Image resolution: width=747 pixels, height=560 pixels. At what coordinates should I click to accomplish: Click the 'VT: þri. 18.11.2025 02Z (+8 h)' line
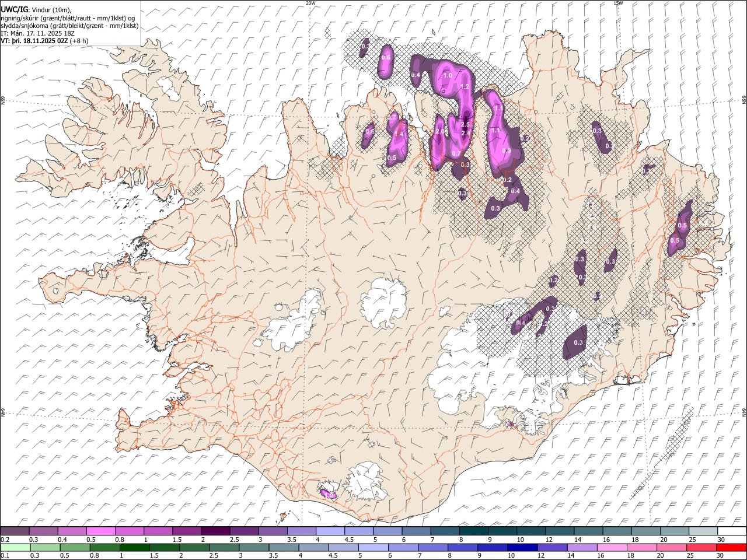click(45, 41)
